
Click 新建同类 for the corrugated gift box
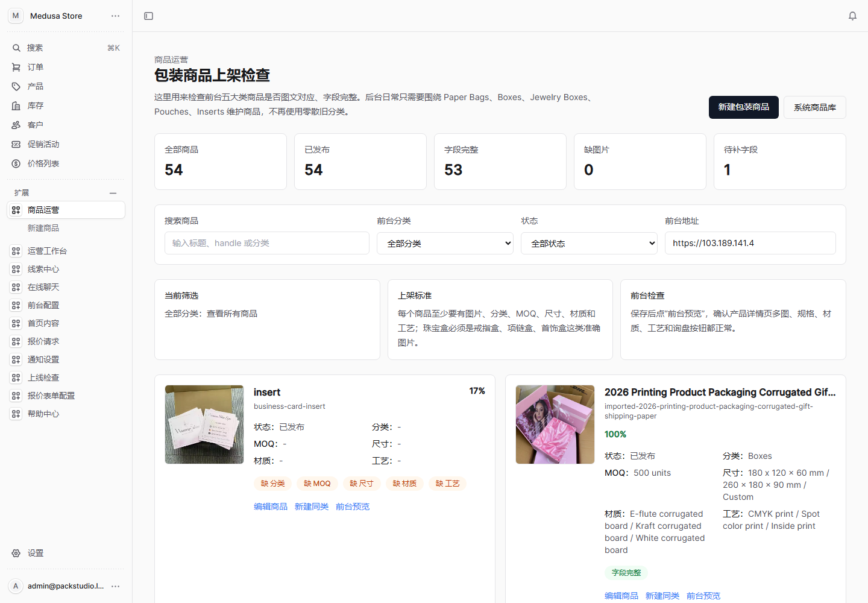click(662, 596)
